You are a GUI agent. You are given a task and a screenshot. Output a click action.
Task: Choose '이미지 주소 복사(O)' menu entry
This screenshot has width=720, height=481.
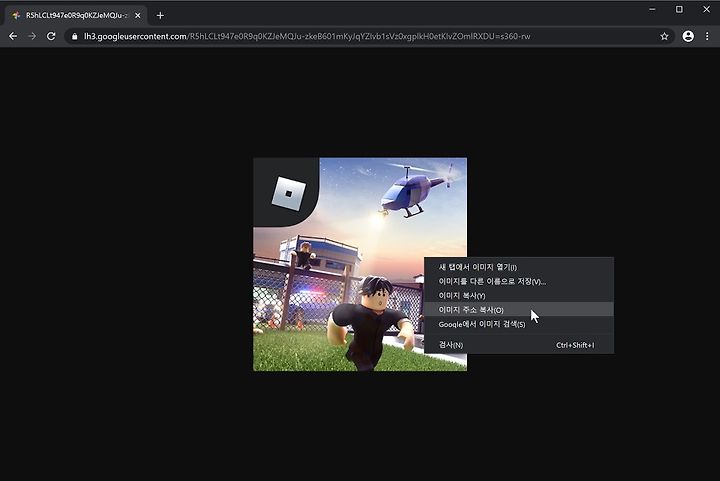pos(519,310)
